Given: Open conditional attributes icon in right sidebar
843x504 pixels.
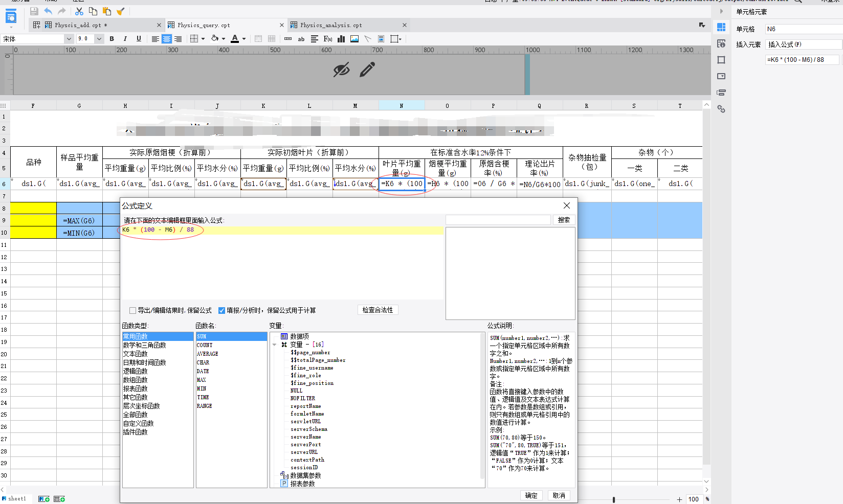Looking at the screenshot, I should click(721, 93).
